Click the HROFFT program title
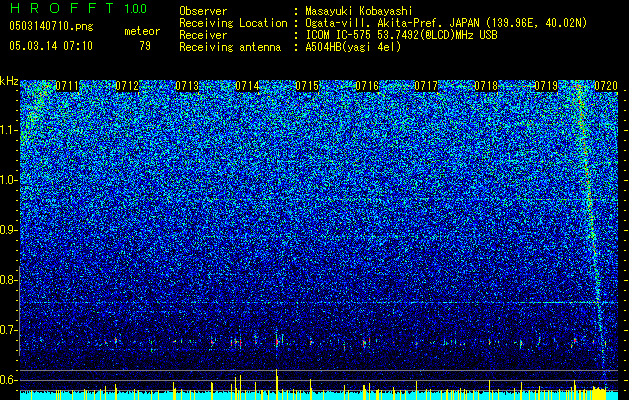629x400 pixels. [62, 8]
